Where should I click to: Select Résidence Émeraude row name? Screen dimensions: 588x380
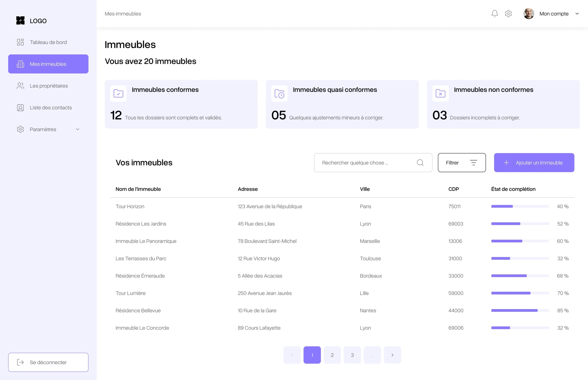point(140,276)
